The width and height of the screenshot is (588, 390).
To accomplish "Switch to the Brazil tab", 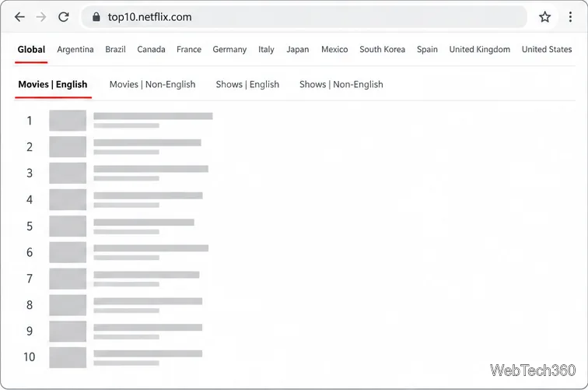I will click(115, 50).
